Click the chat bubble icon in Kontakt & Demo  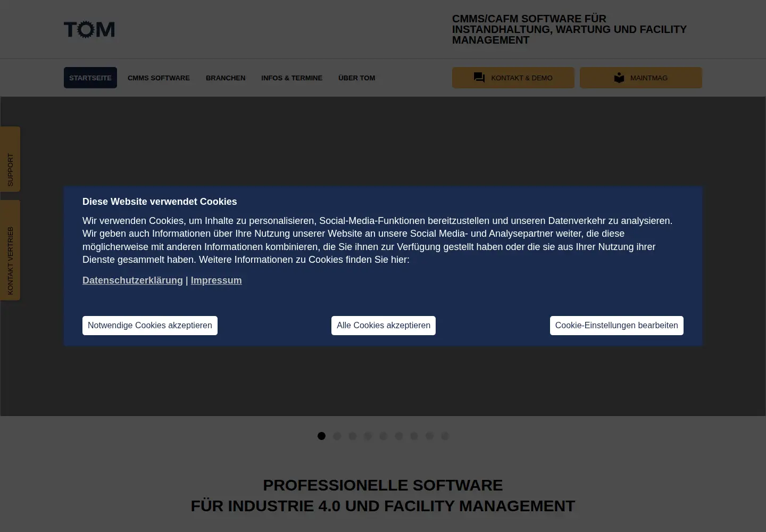pyautogui.click(x=479, y=78)
